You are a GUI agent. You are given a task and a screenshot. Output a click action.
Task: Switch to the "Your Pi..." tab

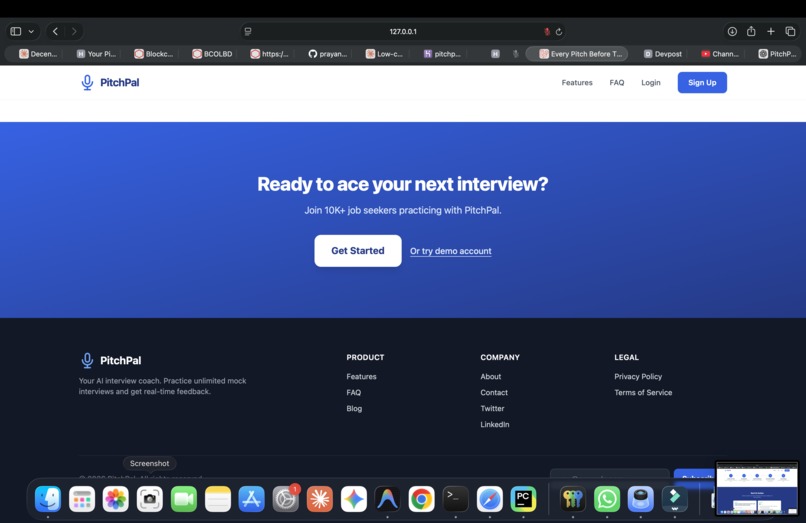(x=96, y=53)
